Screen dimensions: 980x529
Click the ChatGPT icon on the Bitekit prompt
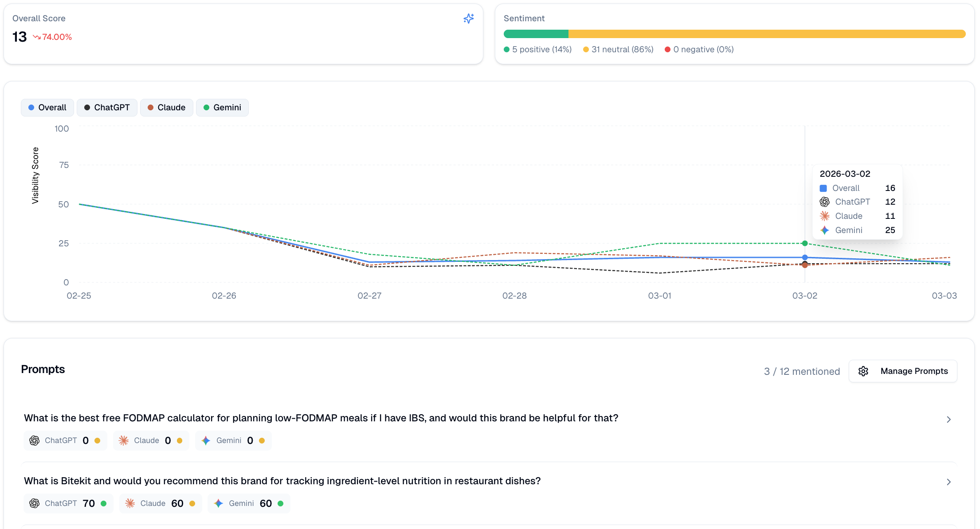click(x=35, y=503)
